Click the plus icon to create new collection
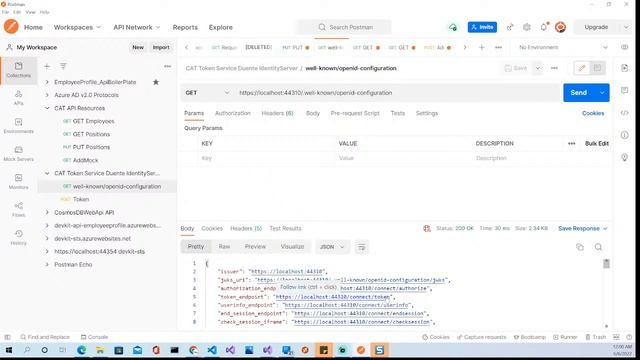This screenshot has height=360, width=640. 47,66
